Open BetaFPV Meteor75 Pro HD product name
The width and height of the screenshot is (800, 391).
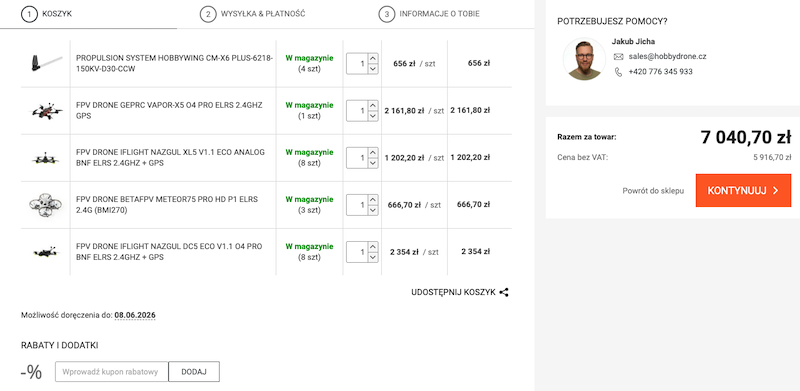click(167, 205)
